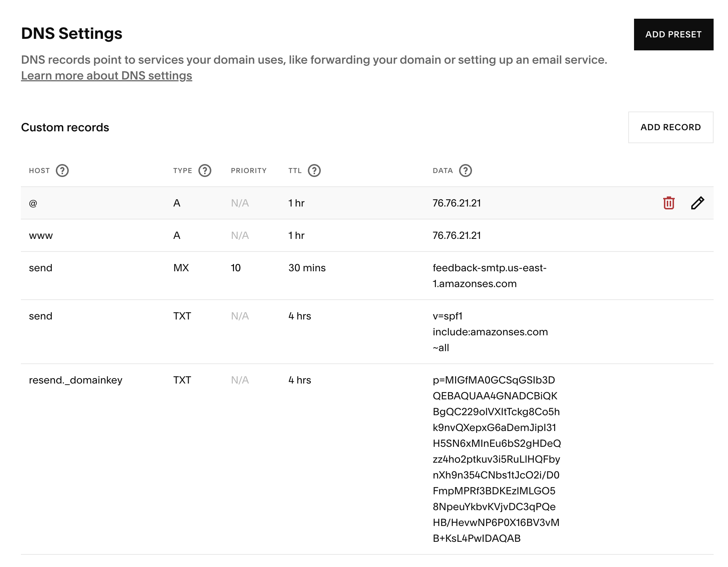View the TTL help tooltip icon
The image size is (728, 567).
(x=314, y=171)
